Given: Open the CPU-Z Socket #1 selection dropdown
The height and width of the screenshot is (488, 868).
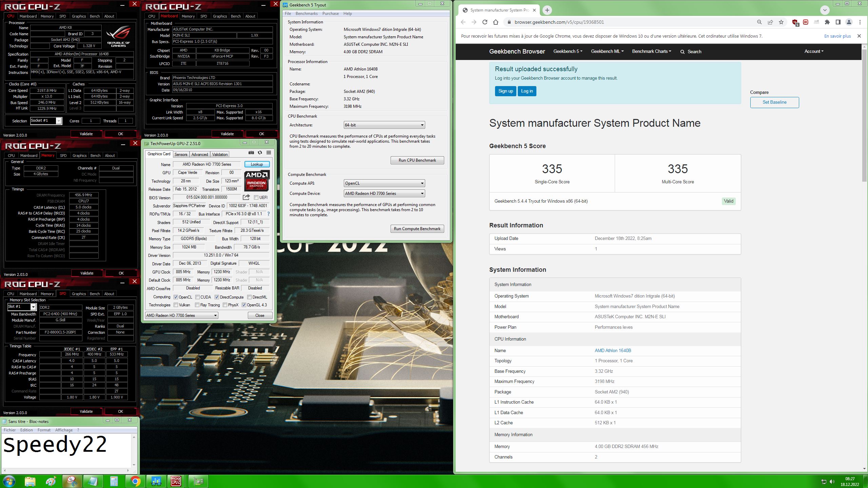Looking at the screenshot, I should click(x=46, y=121).
